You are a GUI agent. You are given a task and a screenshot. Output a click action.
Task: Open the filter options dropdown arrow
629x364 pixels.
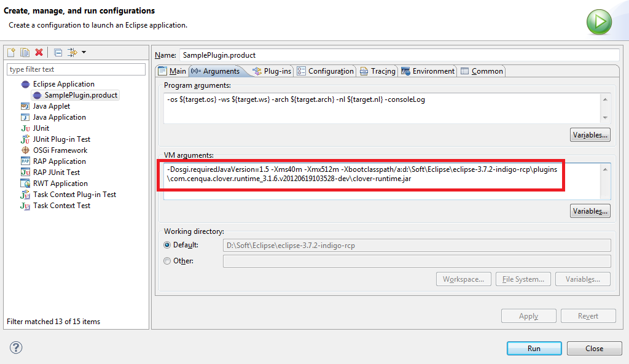(84, 53)
